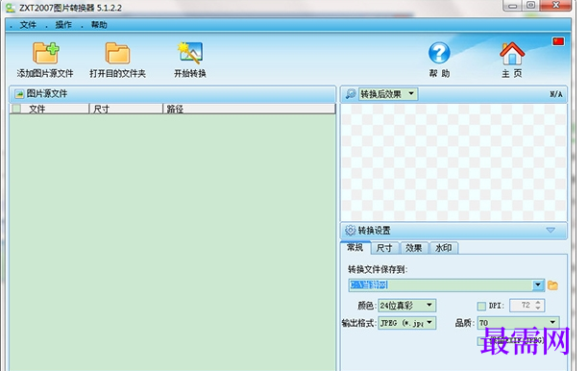Click the Add image source files icon
588x371 pixels.
point(45,53)
